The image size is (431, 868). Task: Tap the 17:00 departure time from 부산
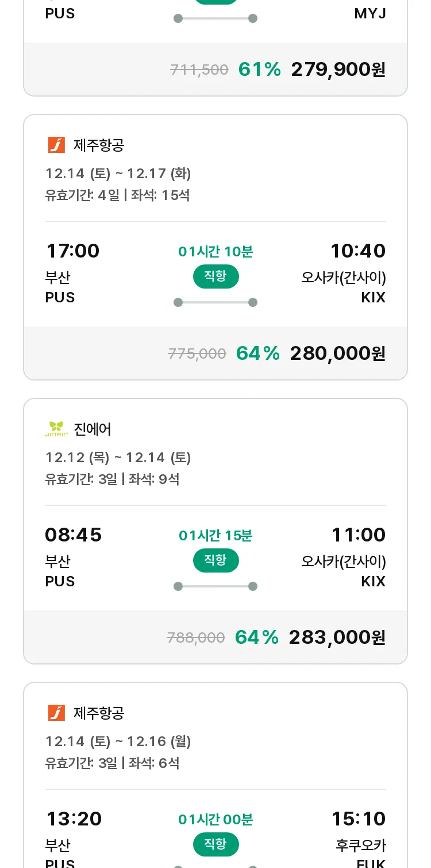(x=72, y=251)
